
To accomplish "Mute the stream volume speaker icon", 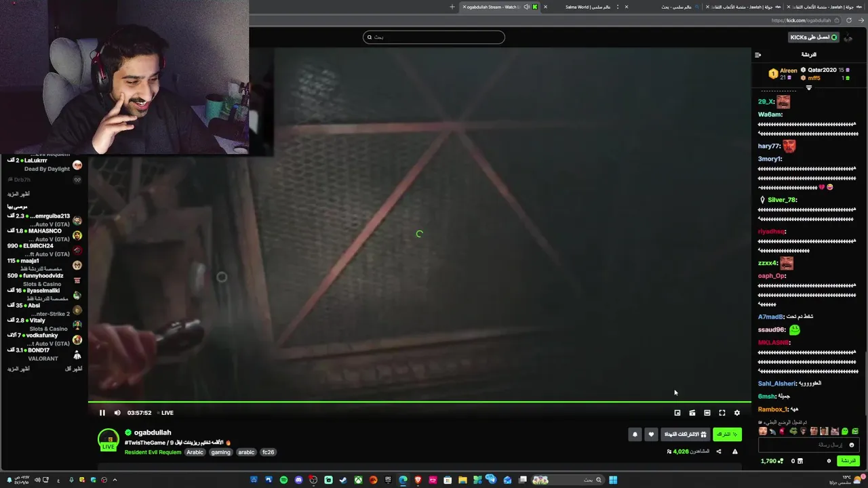I will pos(117,413).
